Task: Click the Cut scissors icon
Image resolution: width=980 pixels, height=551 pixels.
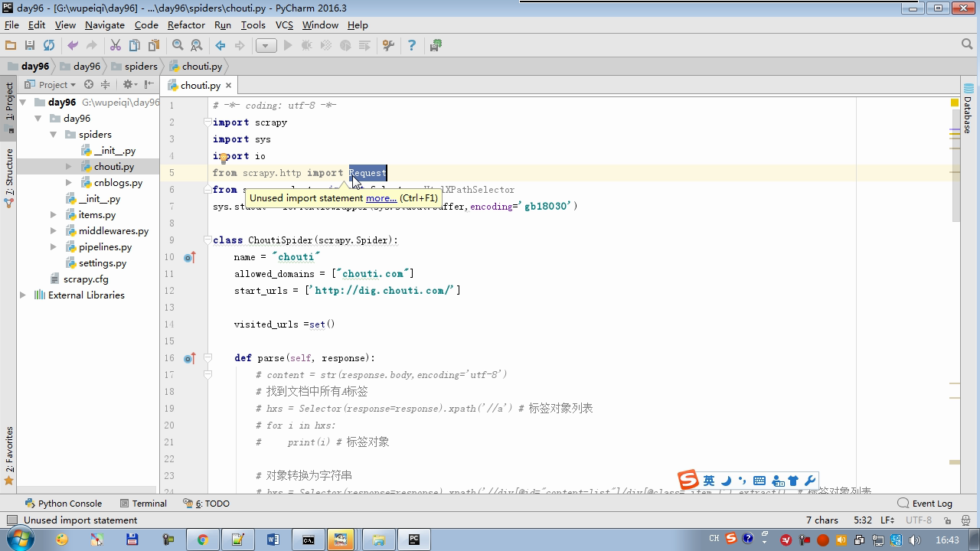Action: [116, 46]
